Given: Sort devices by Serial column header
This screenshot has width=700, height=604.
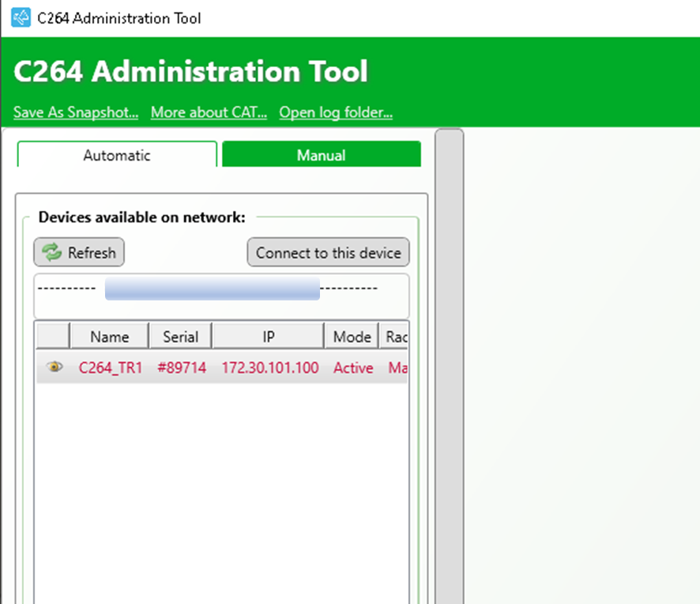Looking at the screenshot, I should point(180,336).
